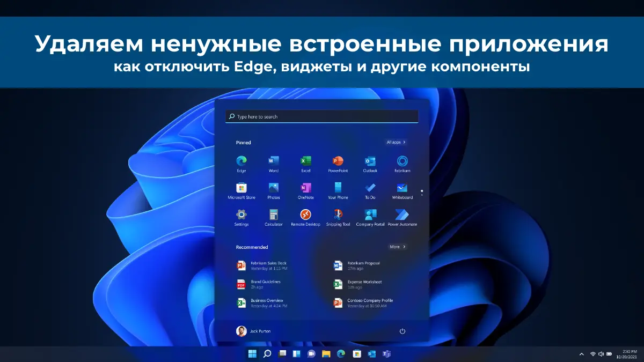Launch the Calculator app
644x362 pixels.
[274, 215]
